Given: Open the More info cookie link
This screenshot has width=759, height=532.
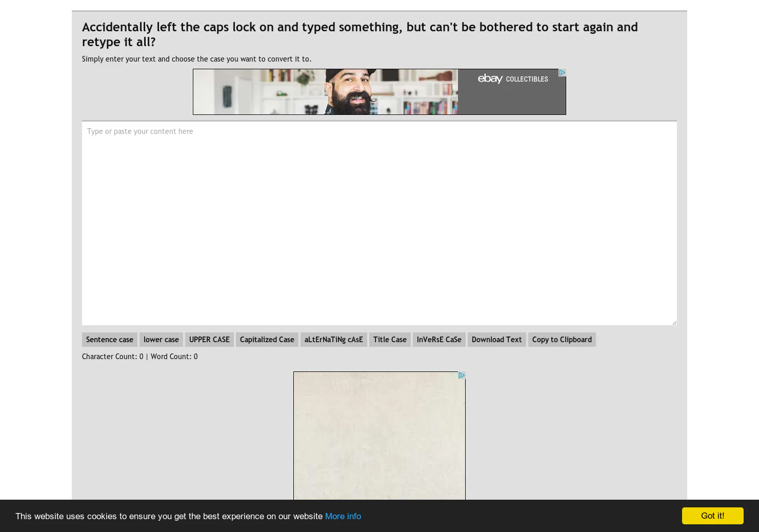Looking at the screenshot, I should 343,516.
